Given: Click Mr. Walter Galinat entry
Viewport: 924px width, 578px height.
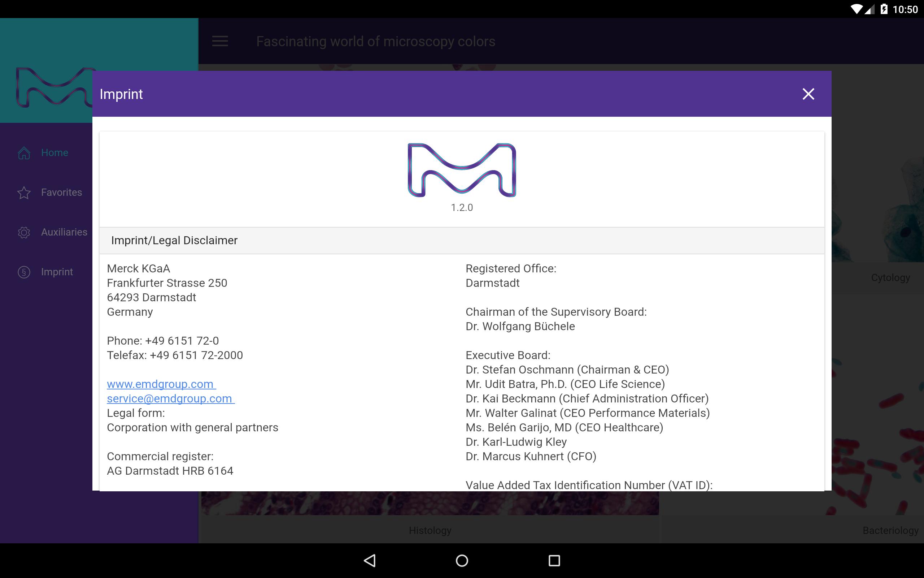Looking at the screenshot, I should 588,413.
